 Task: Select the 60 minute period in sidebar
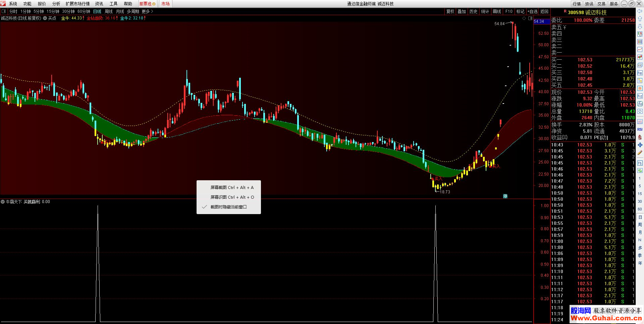pyautogui.click(x=640, y=209)
